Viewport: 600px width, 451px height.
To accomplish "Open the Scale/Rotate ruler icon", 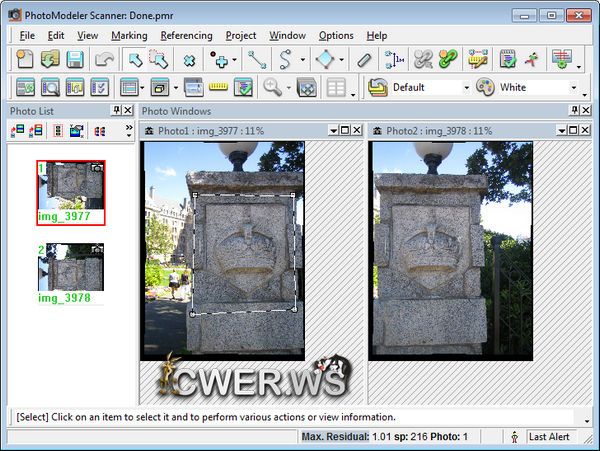I will tap(478, 60).
